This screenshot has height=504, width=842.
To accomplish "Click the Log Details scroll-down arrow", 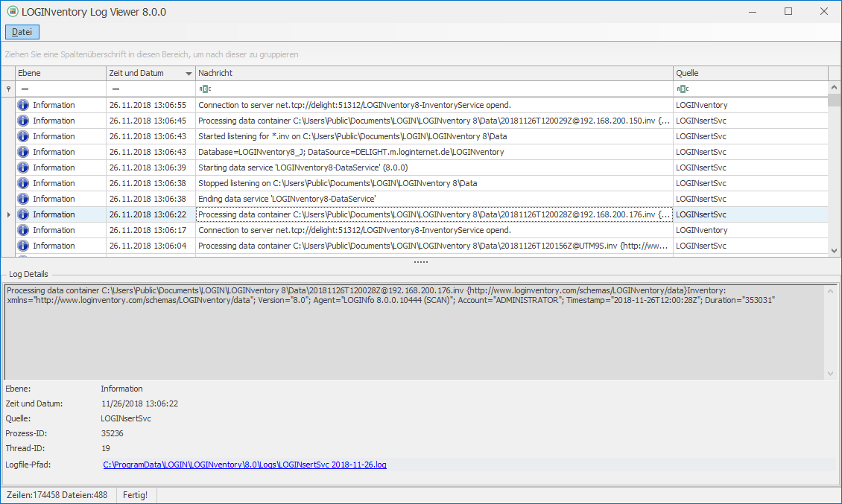I will pos(831,374).
